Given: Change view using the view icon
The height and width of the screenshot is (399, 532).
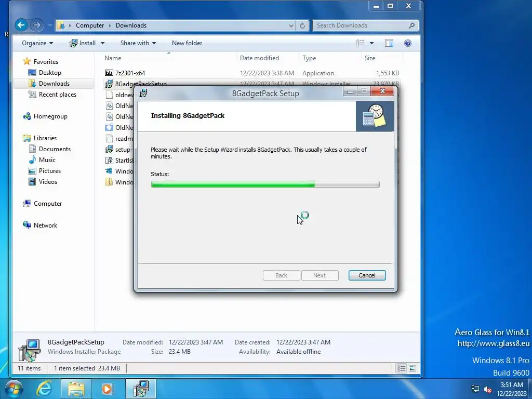Looking at the screenshot, I should [x=361, y=43].
